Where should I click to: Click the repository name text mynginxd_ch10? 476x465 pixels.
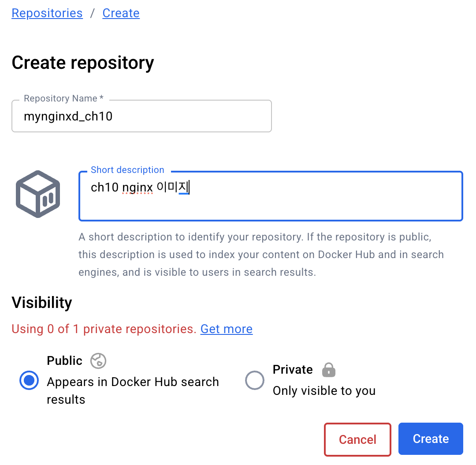click(67, 116)
